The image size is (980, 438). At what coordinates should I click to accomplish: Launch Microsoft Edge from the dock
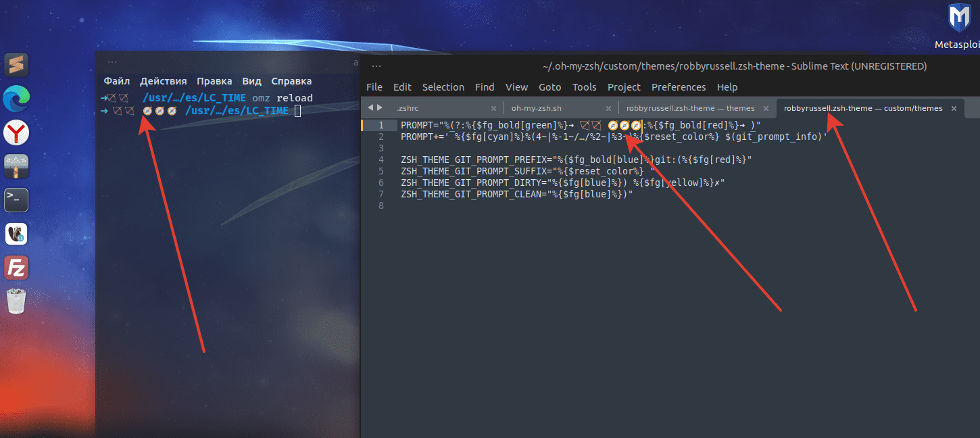click(16, 99)
